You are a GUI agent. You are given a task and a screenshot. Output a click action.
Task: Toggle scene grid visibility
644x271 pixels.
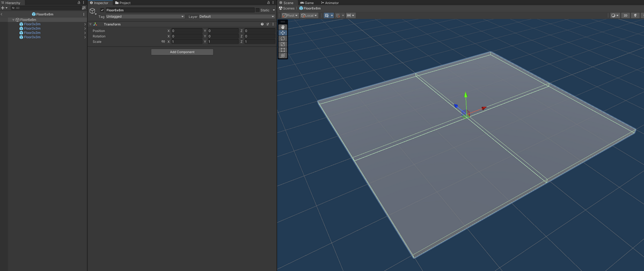[326, 16]
